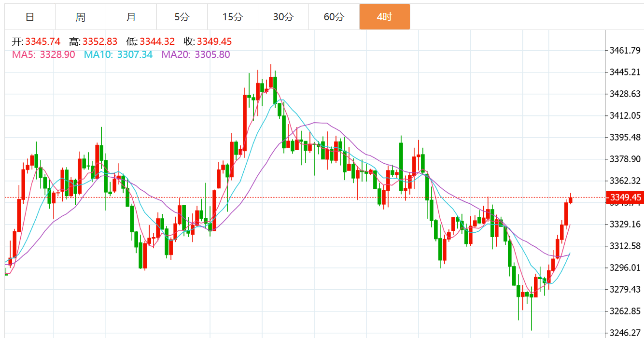Click the 3395.48 price axis label
Image resolution: width=644 pixels, height=338 pixels.
(x=625, y=137)
